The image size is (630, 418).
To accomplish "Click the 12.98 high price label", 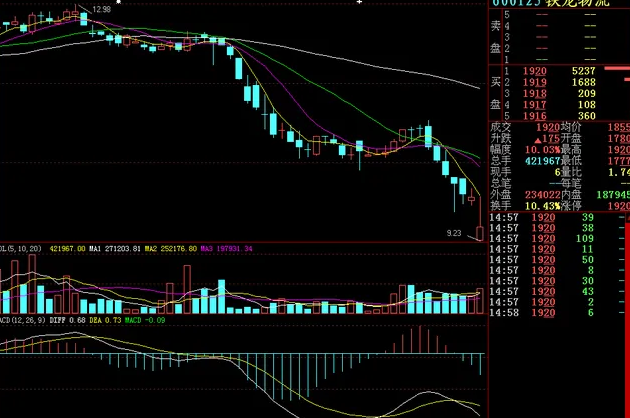I will pyautogui.click(x=101, y=9).
